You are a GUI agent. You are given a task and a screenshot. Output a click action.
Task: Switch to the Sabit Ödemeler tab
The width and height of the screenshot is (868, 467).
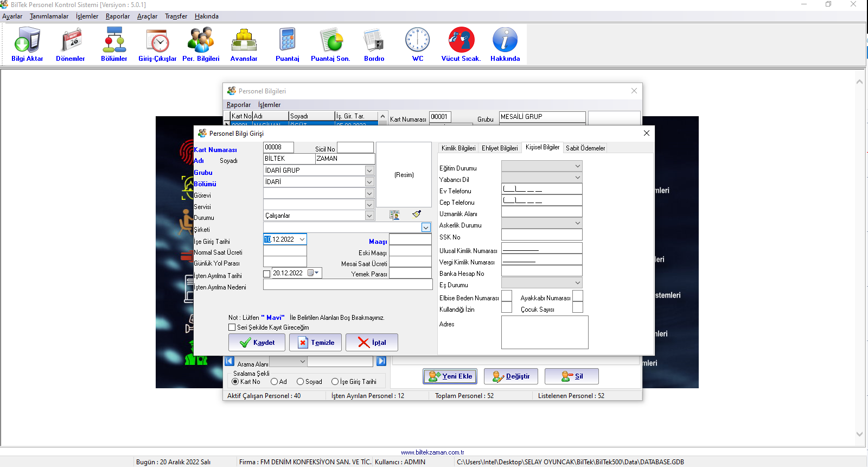[585, 148]
